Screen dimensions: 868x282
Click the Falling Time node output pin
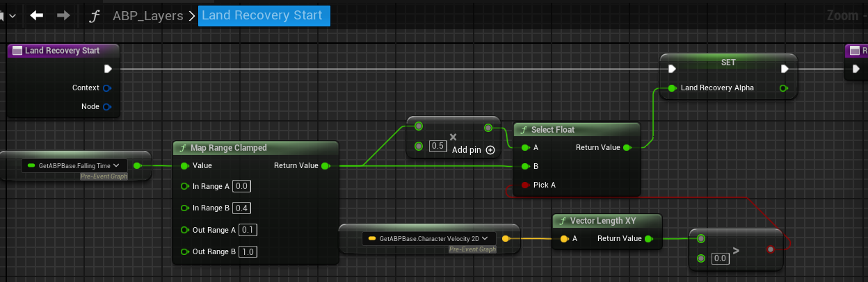pos(137,165)
